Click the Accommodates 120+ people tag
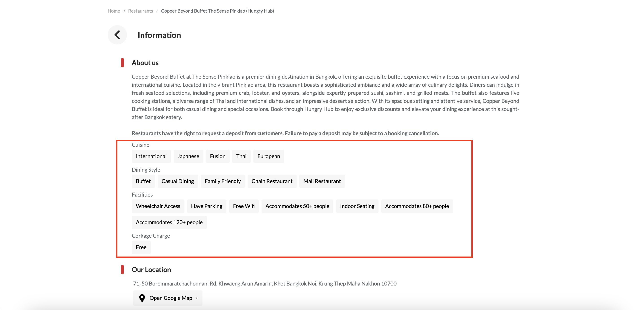 (x=169, y=222)
